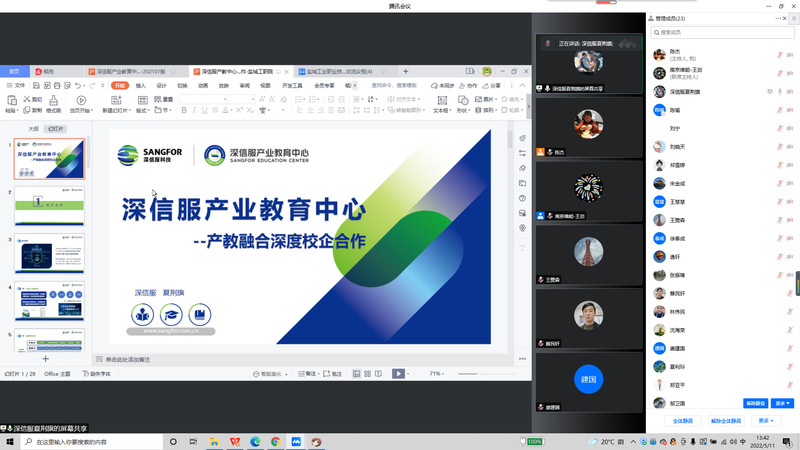This screenshot has width=800, height=450.
Task: Open the font name dropdown box
Action: pyautogui.click(x=203, y=99)
